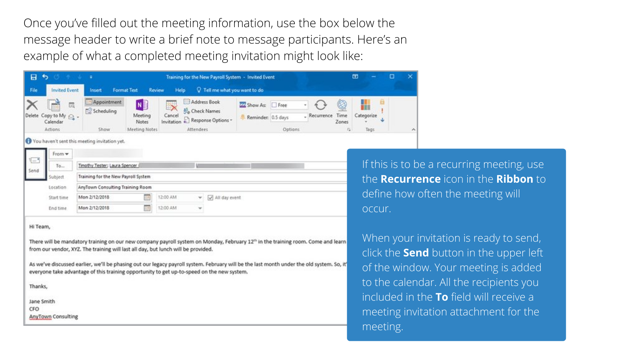The width and height of the screenshot is (644, 362).
Task: Switch to the Scheduling view
Action: coord(102,111)
